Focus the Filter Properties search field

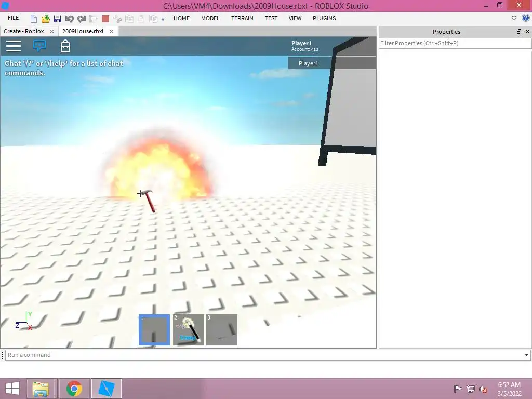[455, 43]
